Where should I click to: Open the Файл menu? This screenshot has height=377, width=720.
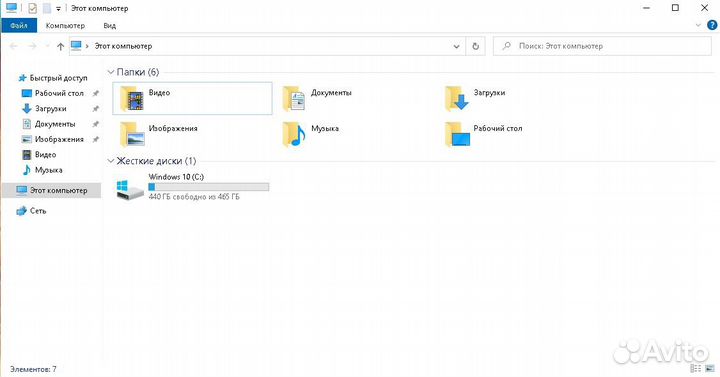pos(19,25)
